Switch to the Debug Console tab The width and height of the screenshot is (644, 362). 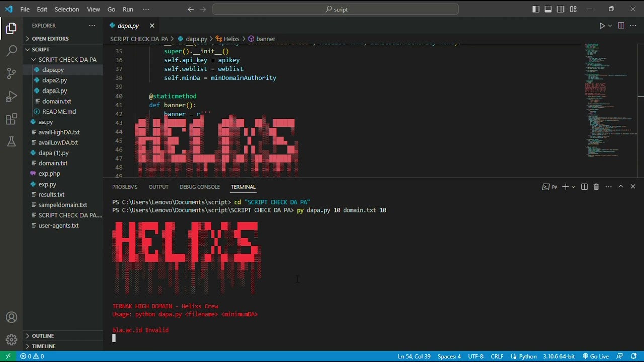pyautogui.click(x=200, y=187)
